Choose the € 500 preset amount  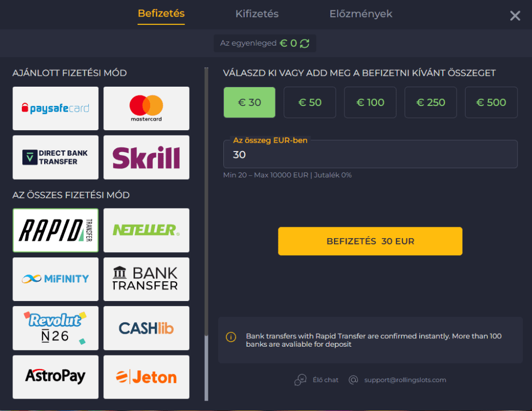[x=491, y=102]
